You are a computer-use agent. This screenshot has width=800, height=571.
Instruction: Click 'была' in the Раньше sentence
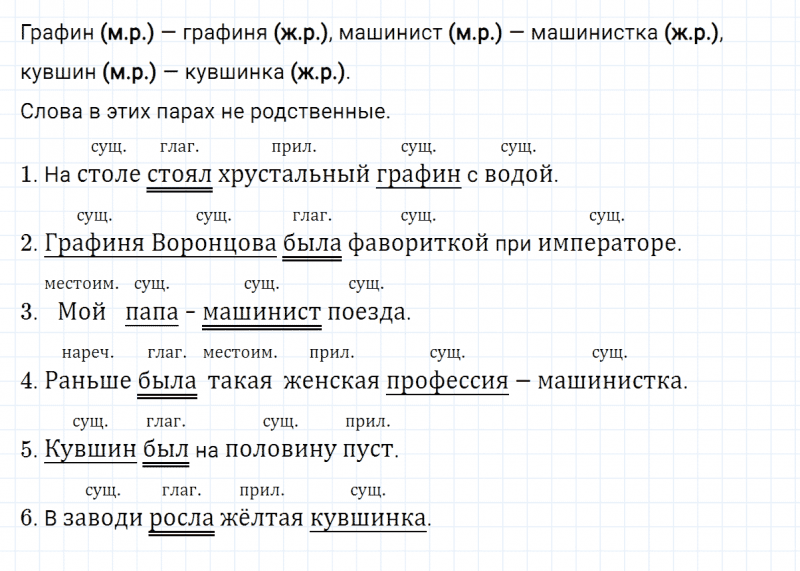167,381
